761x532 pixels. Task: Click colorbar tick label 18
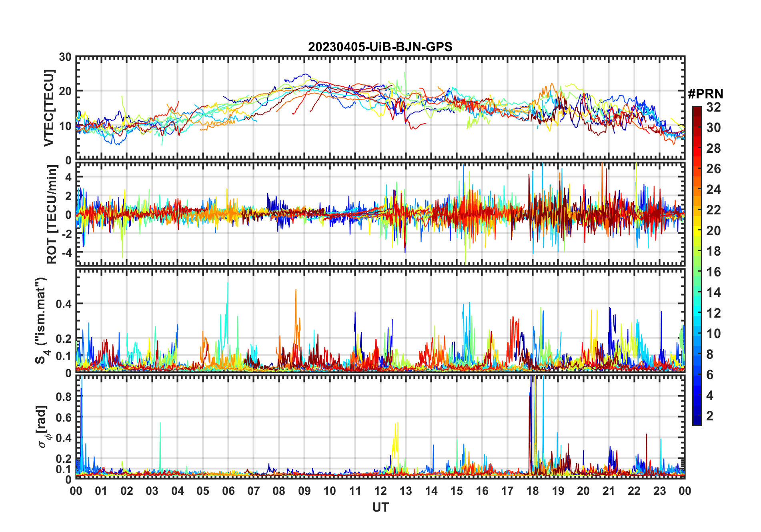tap(713, 251)
